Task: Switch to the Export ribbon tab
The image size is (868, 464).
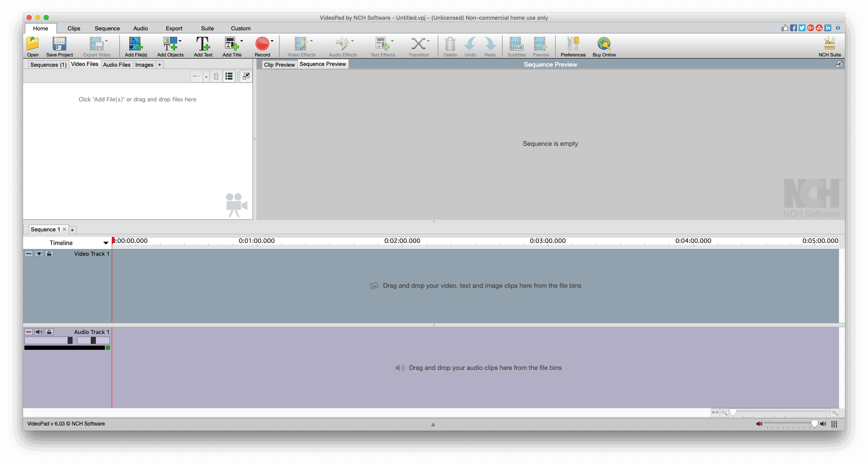Action: [174, 28]
